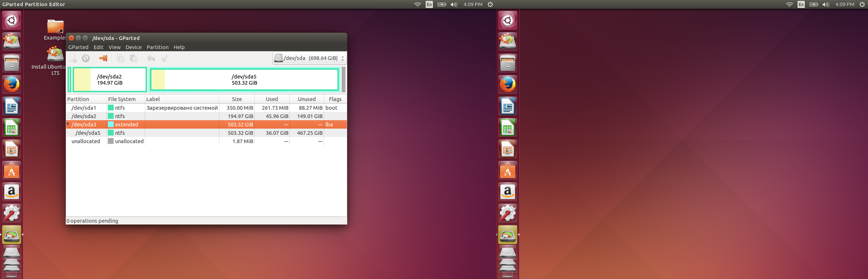Image resolution: width=868 pixels, height=279 pixels.
Task: Open Firefox from the left launcher
Action: pyautogui.click(x=12, y=85)
